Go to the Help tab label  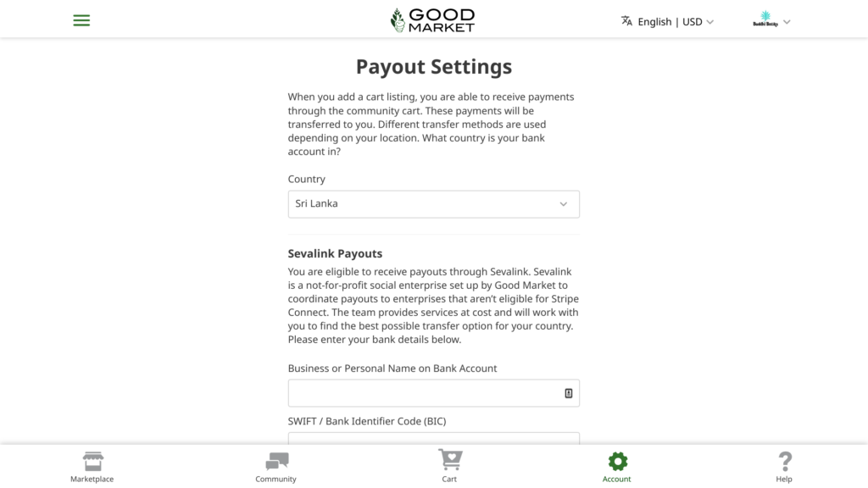coord(784,480)
